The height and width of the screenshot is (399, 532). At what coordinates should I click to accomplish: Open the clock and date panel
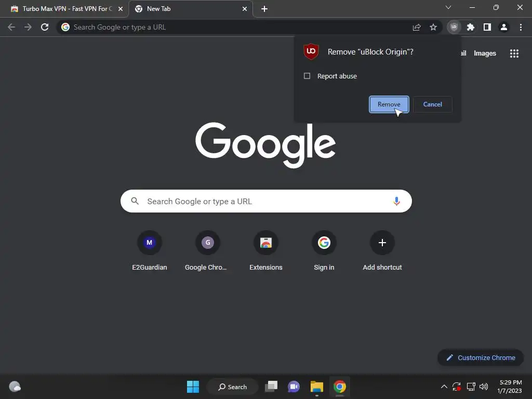(510, 387)
